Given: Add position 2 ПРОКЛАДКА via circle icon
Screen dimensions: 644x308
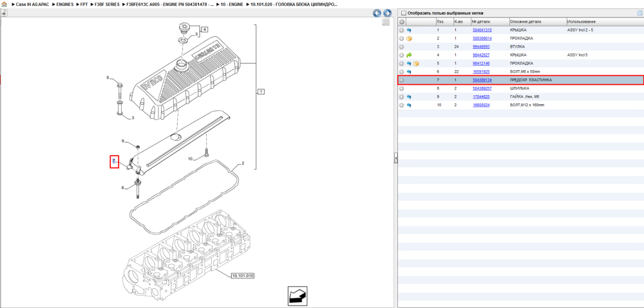Looking at the screenshot, I should 402,39.
